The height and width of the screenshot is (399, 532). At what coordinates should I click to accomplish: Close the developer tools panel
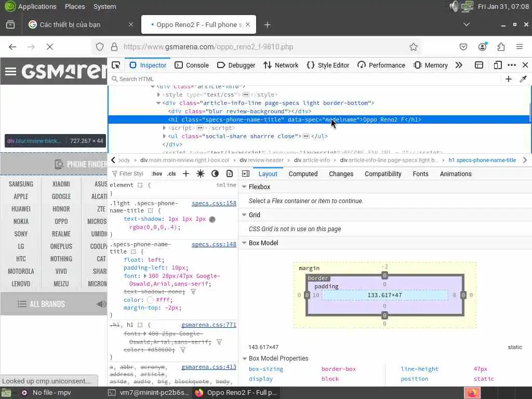click(x=525, y=65)
